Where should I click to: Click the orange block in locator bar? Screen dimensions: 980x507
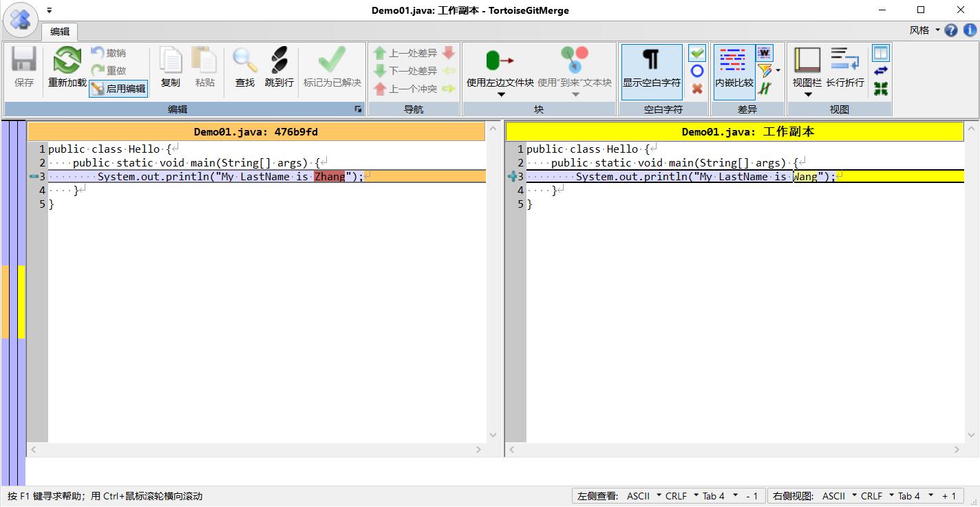tap(5, 301)
